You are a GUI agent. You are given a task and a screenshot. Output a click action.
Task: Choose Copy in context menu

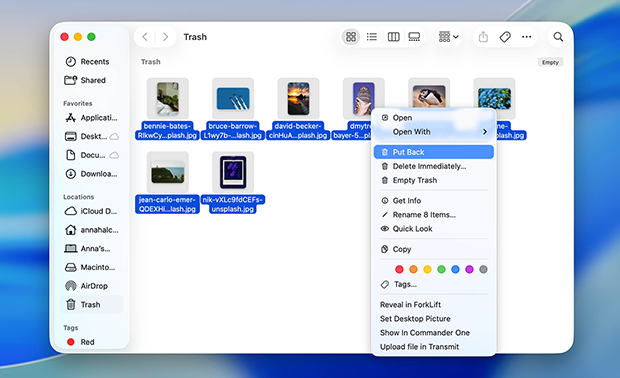(434, 249)
